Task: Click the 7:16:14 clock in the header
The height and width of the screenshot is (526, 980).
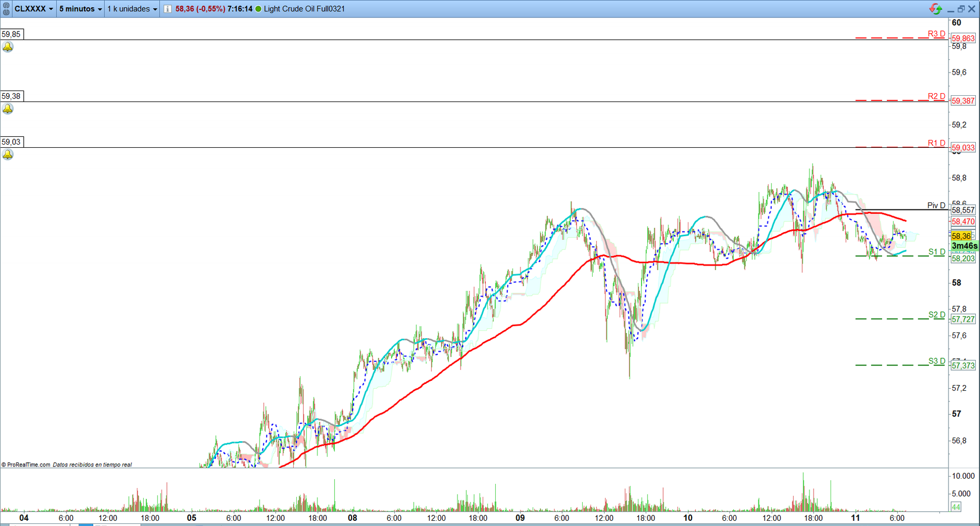Action: (240, 9)
